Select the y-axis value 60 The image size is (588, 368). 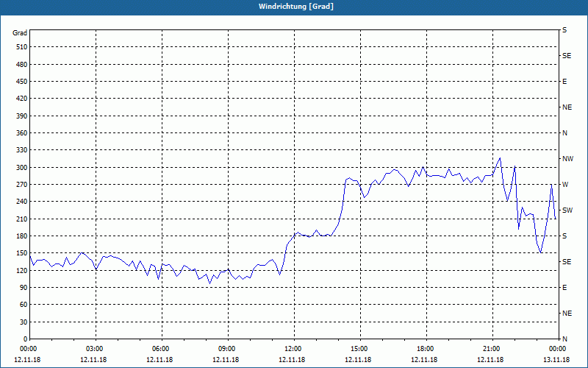(x=24, y=305)
